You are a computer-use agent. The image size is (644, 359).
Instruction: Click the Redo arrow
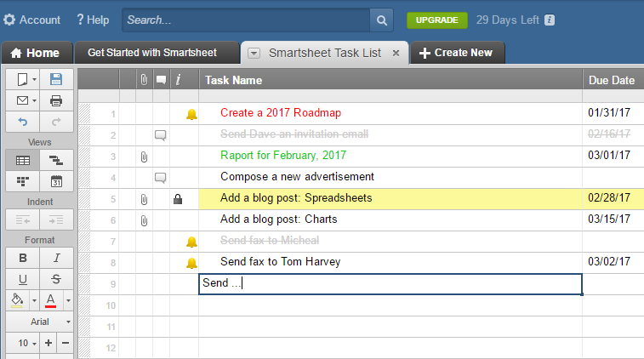[x=56, y=122]
